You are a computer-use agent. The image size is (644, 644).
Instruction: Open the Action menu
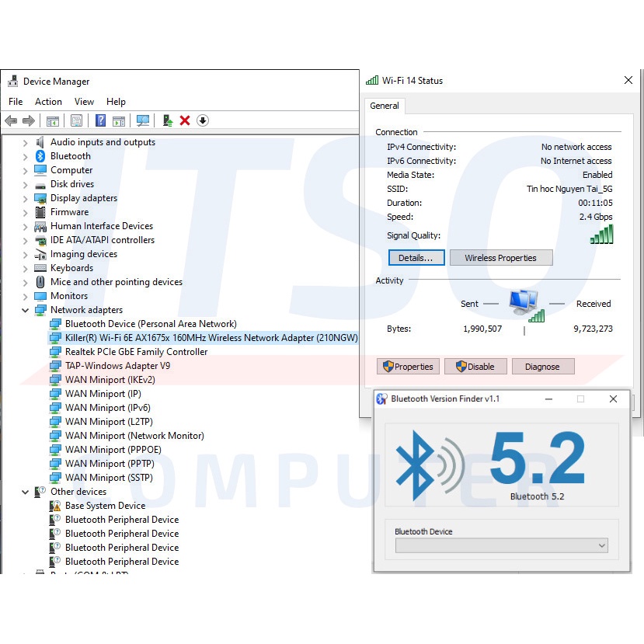(48, 102)
